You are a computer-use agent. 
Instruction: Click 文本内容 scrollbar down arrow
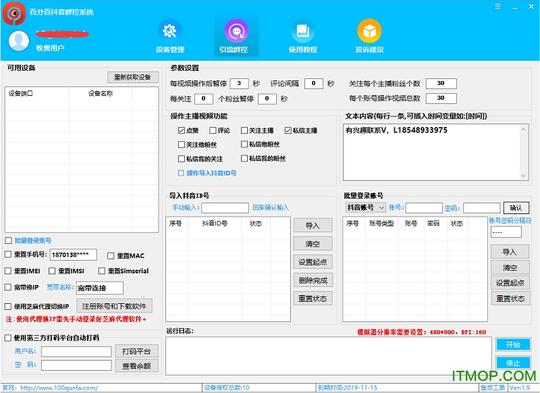(x=524, y=176)
